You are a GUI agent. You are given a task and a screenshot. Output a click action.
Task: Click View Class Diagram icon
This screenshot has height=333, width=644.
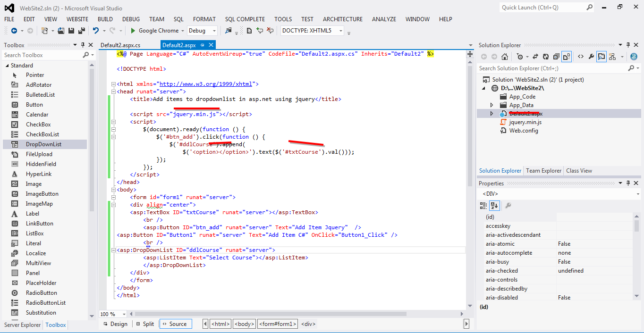612,57
